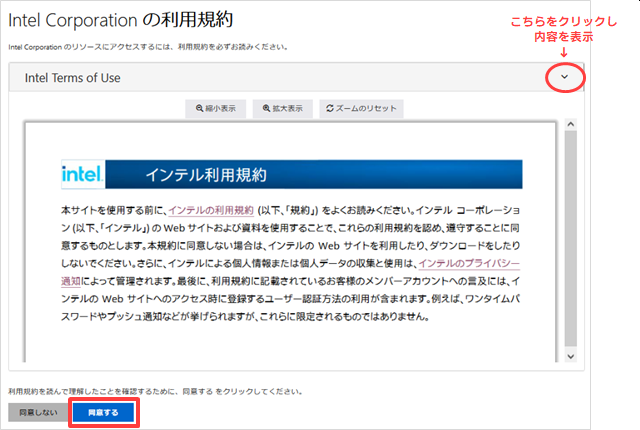The height and width of the screenshot is (430, 640).
Task: Click the scrollbar up arrow
Action: pos(571,124)
